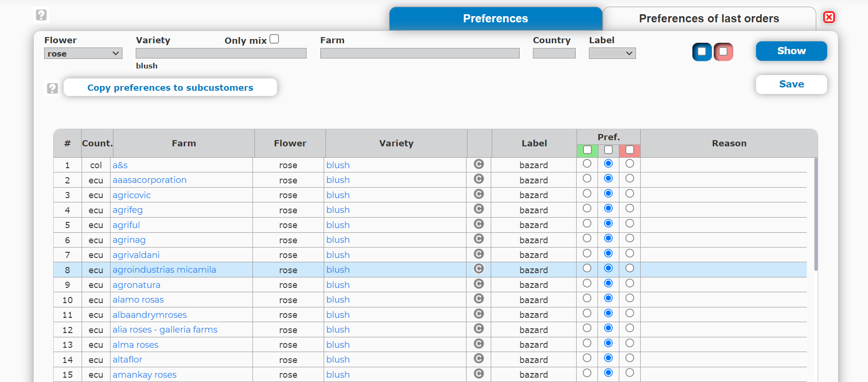Check the red Pref. header checkbox
The height and width of the screenshot is (382, 868).
(x=630, y=150)
